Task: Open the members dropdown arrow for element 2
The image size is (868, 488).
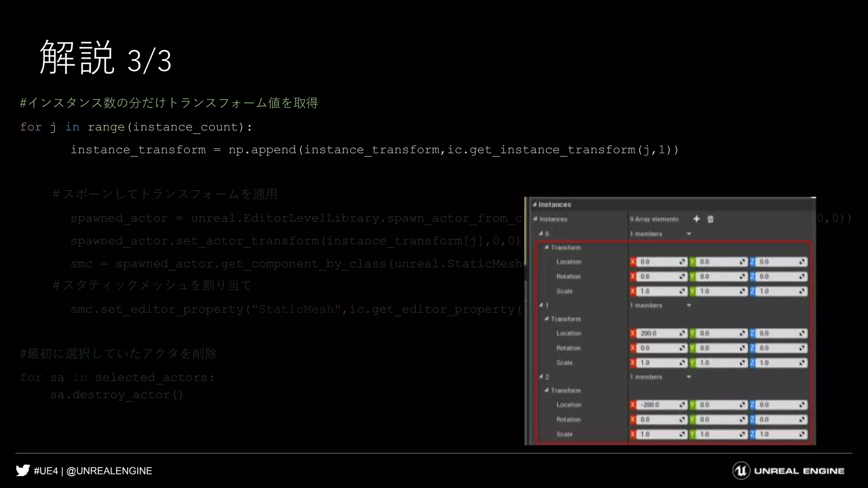Action: [x=689, y=377]
